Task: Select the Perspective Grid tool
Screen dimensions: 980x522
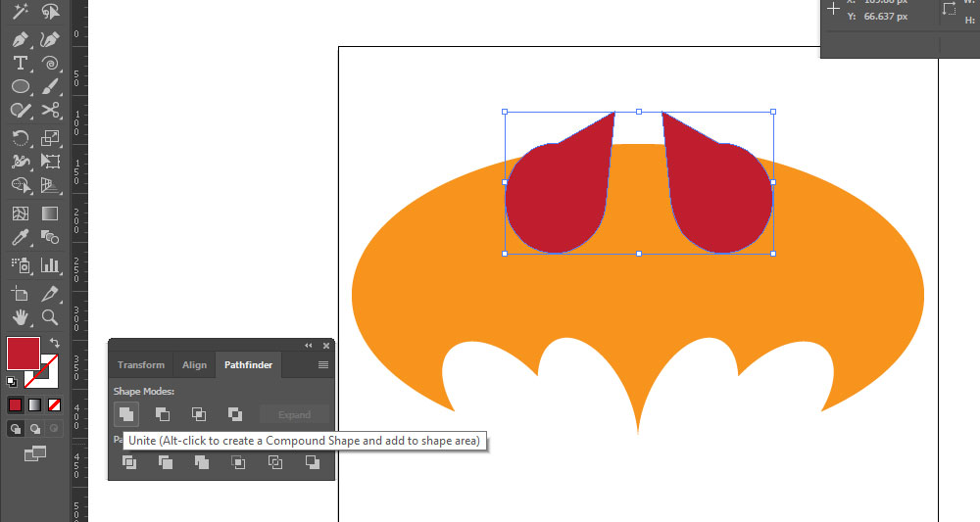Action: click(50, 185)
